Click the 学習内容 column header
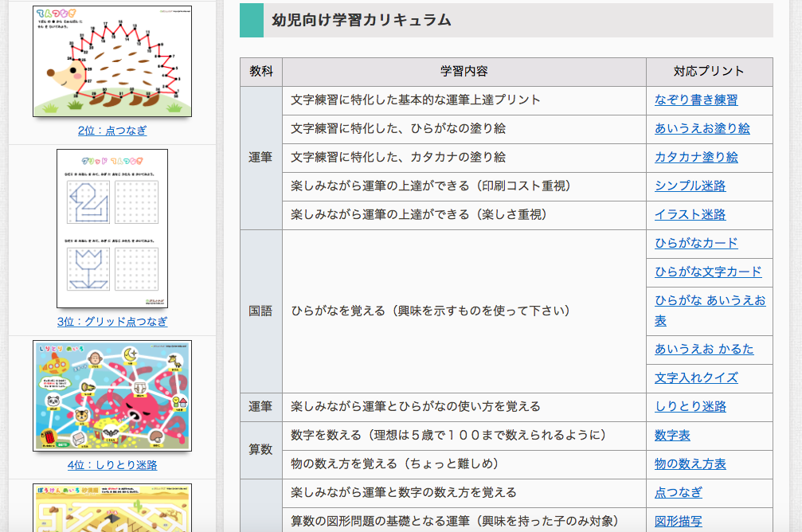The image size is (802, 532). point(464,72)
